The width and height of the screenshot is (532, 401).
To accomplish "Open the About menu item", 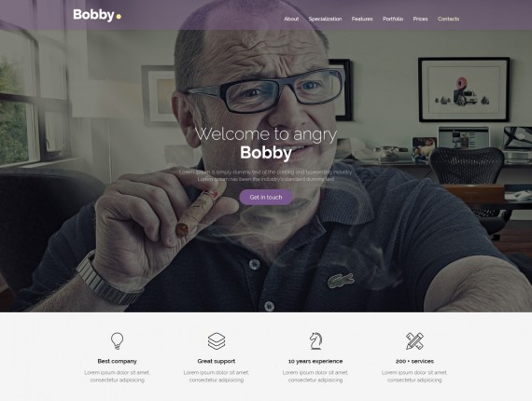I will click(x=291, y=19).
